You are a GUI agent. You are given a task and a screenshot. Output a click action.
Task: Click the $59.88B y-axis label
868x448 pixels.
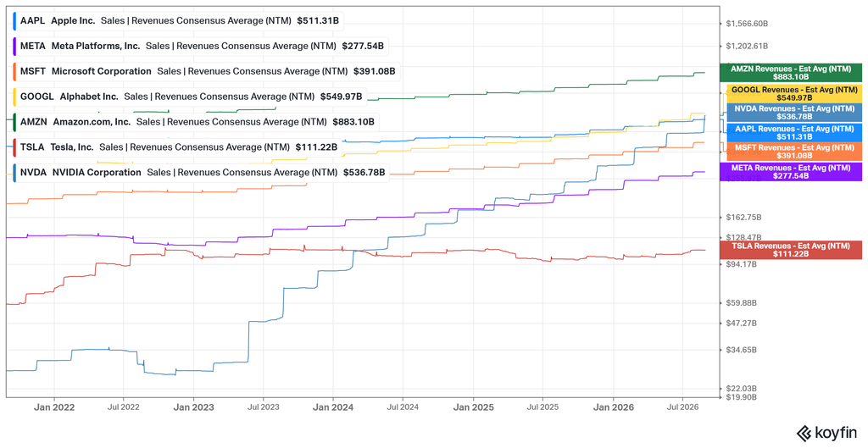(741, 303)
